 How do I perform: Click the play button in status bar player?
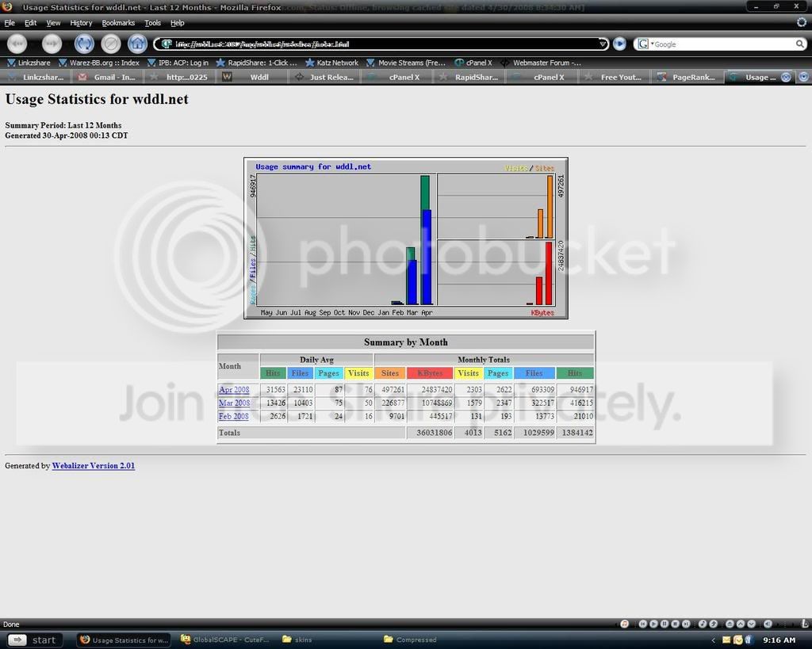653,624
